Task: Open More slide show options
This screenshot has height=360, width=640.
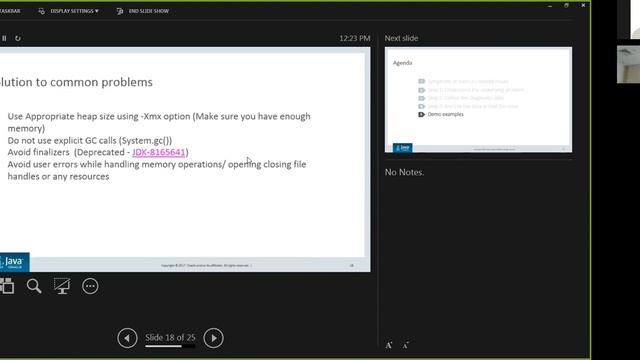Action: pyautogui.click(x=90, y=286)
